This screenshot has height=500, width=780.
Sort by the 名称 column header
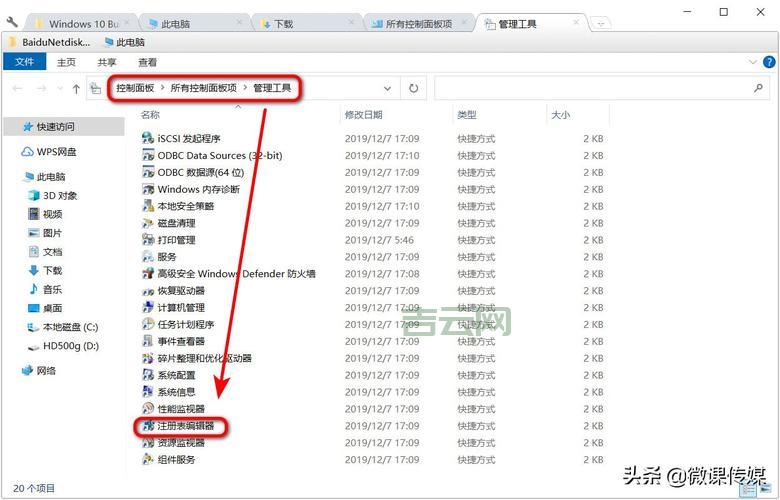pos(150,115)
